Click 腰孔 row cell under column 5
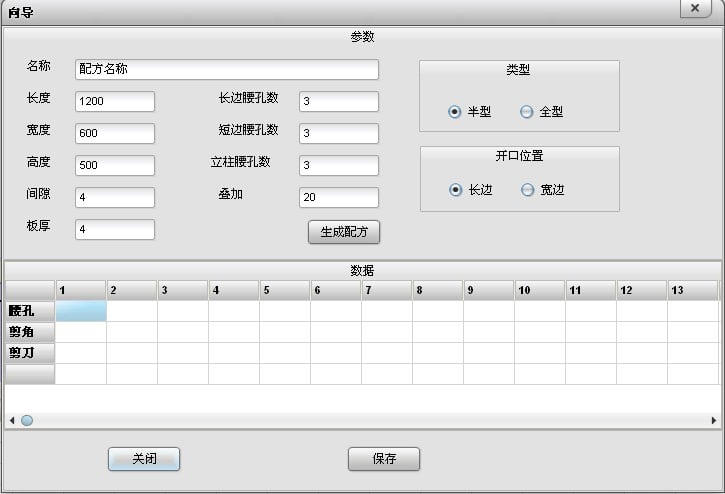The width and height of the screenshot is (725, 494). coord(285,311)
